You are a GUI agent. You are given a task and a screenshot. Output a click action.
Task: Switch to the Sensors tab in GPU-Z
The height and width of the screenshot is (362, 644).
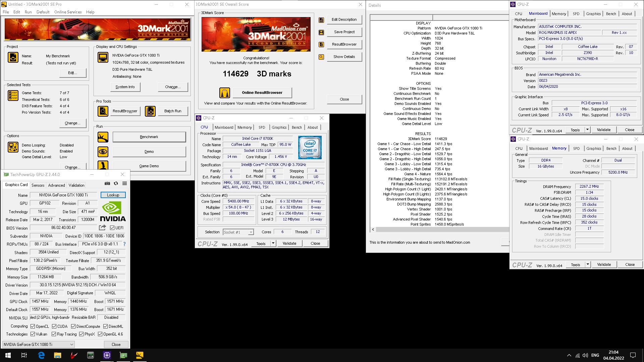(x=38, y=185)
